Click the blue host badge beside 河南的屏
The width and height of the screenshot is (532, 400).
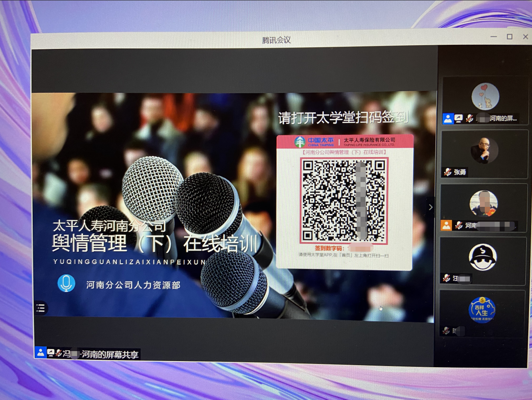point(447,119)
